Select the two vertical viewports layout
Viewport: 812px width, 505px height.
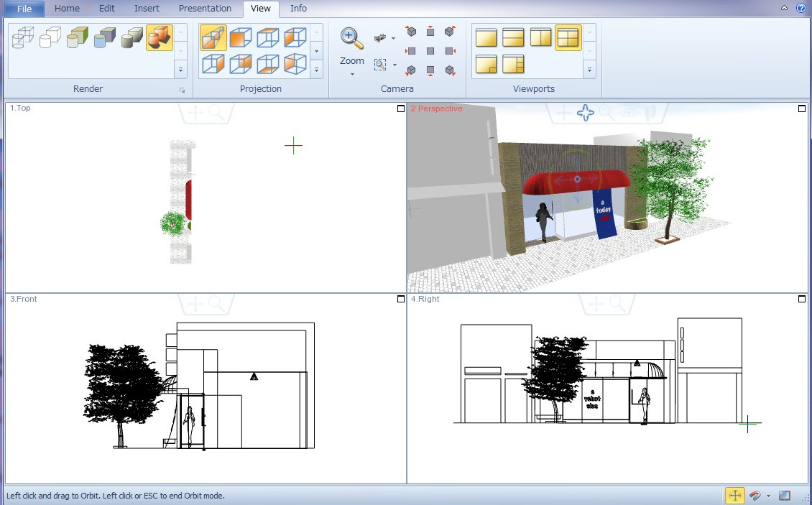[x=540, y=37]
